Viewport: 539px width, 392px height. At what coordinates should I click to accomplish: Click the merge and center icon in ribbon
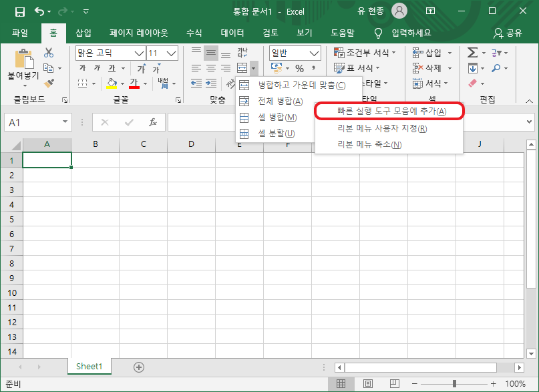(x=242, y=68)
